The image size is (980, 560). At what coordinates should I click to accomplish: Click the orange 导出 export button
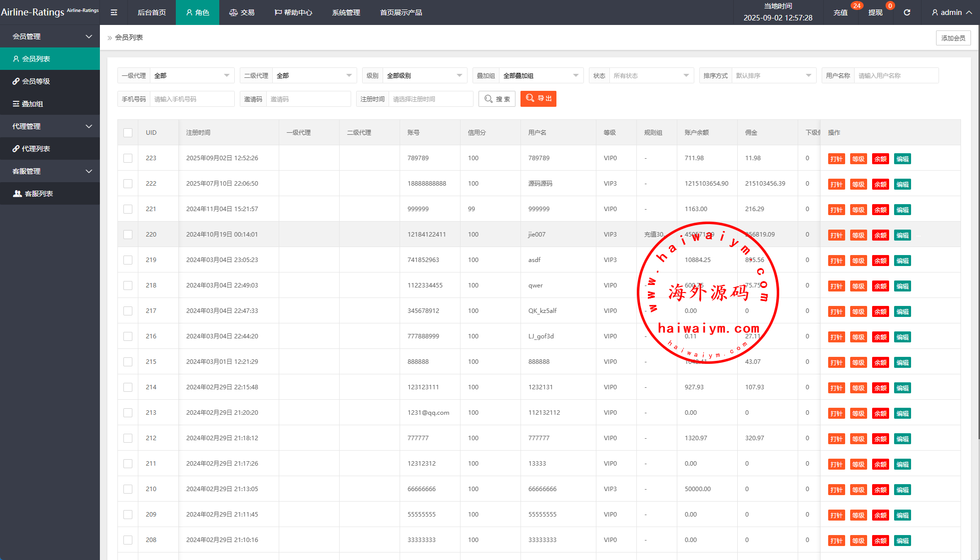pyautogui.click(x=538, y=99)
